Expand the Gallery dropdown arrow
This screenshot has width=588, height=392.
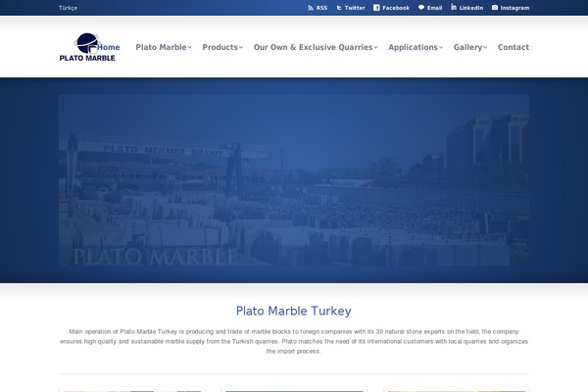[485, 48]
